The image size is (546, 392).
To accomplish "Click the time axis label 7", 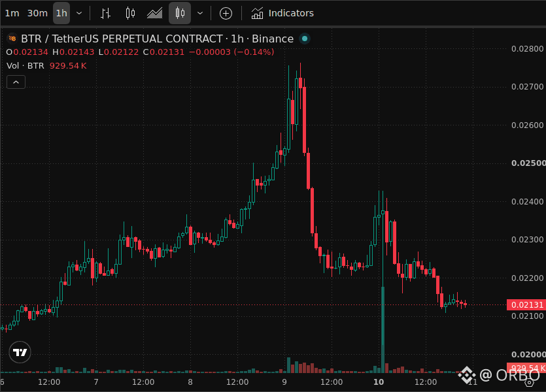I will point(96,382).
